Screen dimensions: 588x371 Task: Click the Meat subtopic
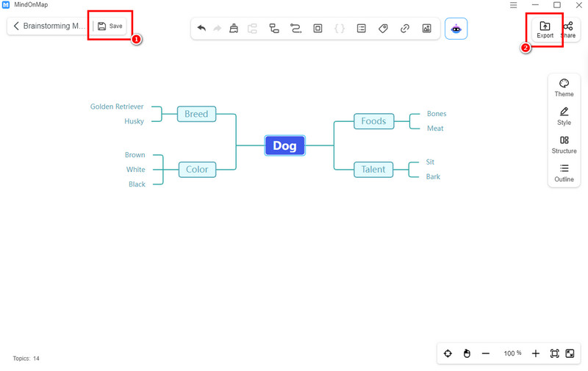click(435, 128)
